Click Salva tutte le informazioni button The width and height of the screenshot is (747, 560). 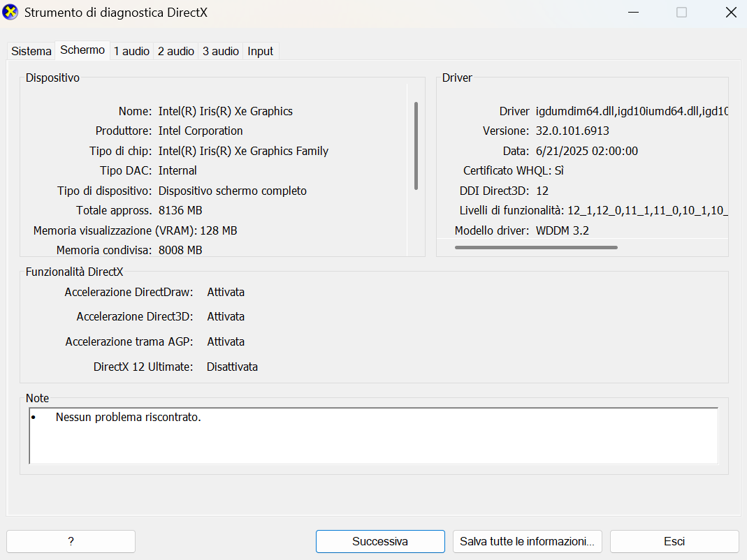[528, 541]
